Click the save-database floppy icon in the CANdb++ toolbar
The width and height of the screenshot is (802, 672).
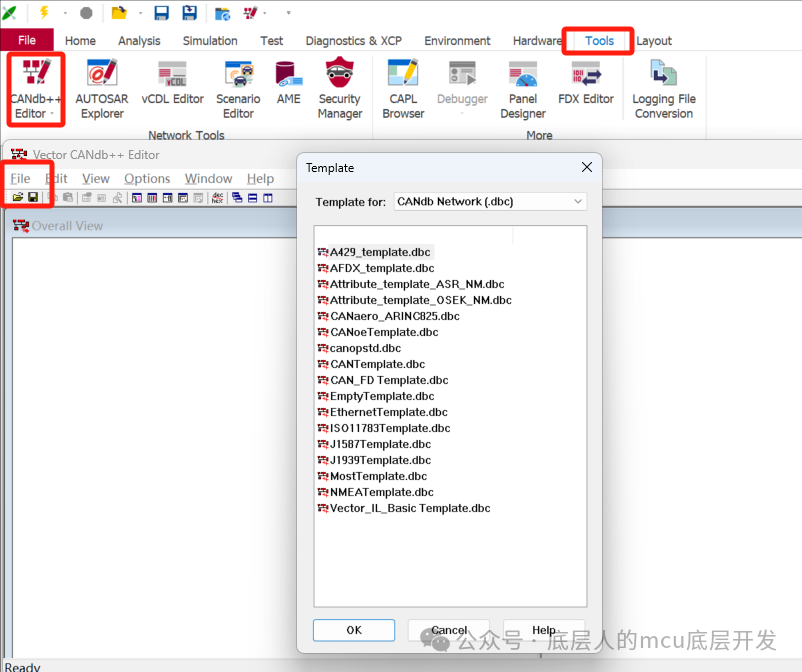click(x=33, y=197)
